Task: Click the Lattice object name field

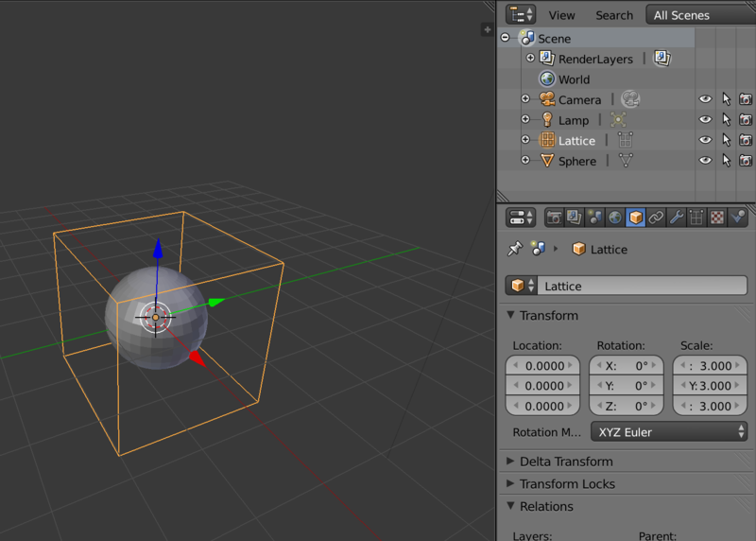Action: pyautogui.click(x=643, y=286)
